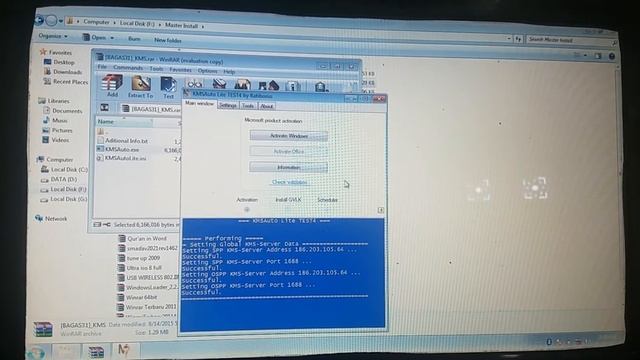Click the Name column header in WinRAR
The height and width of the screenshot is (360, 640).
pyautogui.click(x=124, y=122)
